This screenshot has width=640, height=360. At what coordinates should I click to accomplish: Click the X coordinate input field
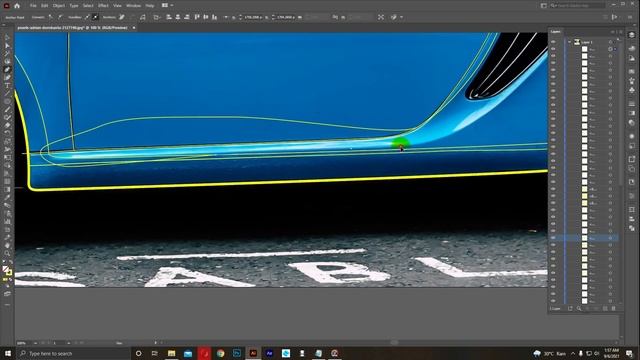coord(253,17)
